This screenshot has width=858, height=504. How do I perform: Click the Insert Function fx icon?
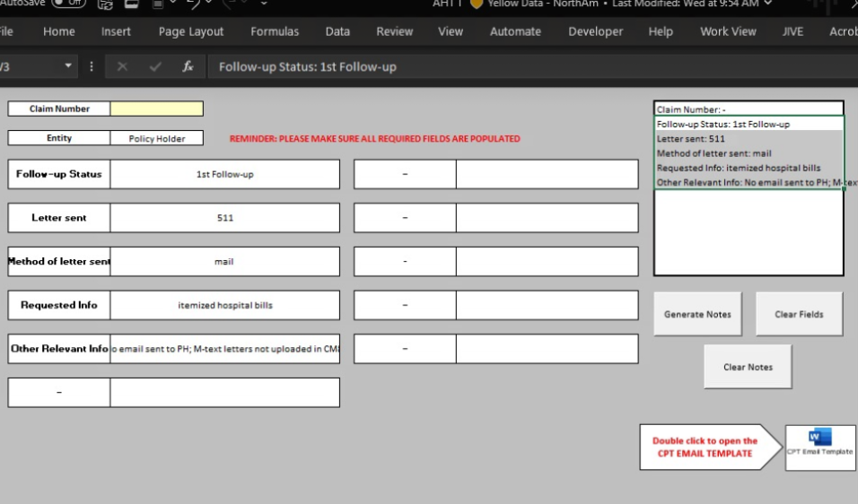[x=188, y=66]
